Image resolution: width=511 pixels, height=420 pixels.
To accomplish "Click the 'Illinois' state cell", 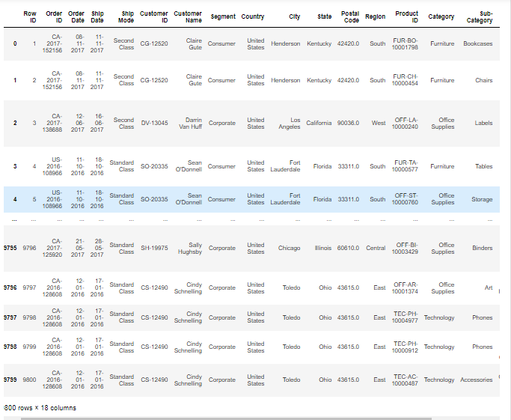I will point(323,248).
